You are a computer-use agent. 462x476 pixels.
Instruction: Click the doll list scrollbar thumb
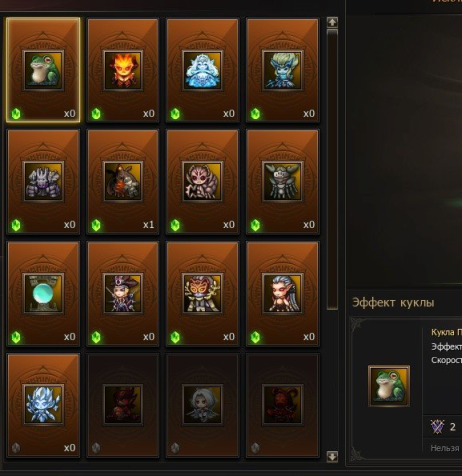[332, 169]
